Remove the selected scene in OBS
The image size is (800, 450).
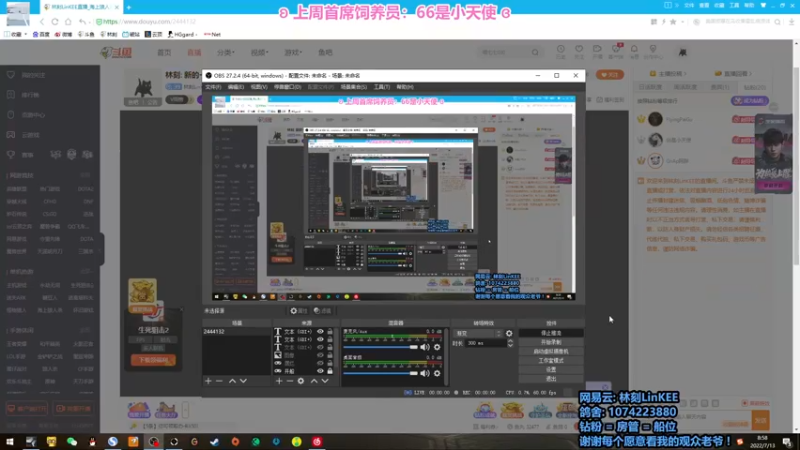tap(219, 381)
